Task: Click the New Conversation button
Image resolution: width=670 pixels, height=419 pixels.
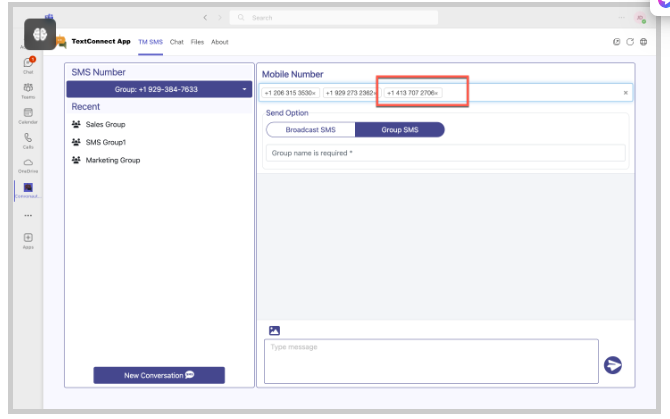Action: [x=159, y=375]
